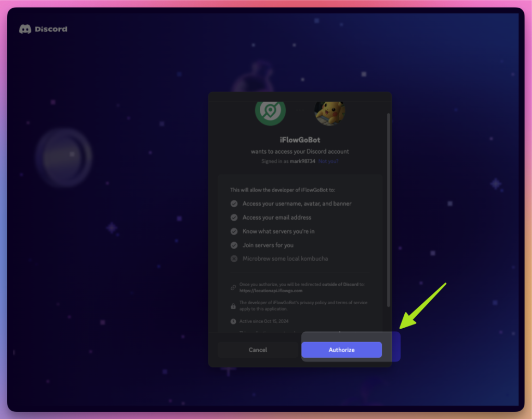Click the lock icon beside privacy policy text
Image resolution: width=532 pixels, height=419 pixels.
(x=233, y=306)
